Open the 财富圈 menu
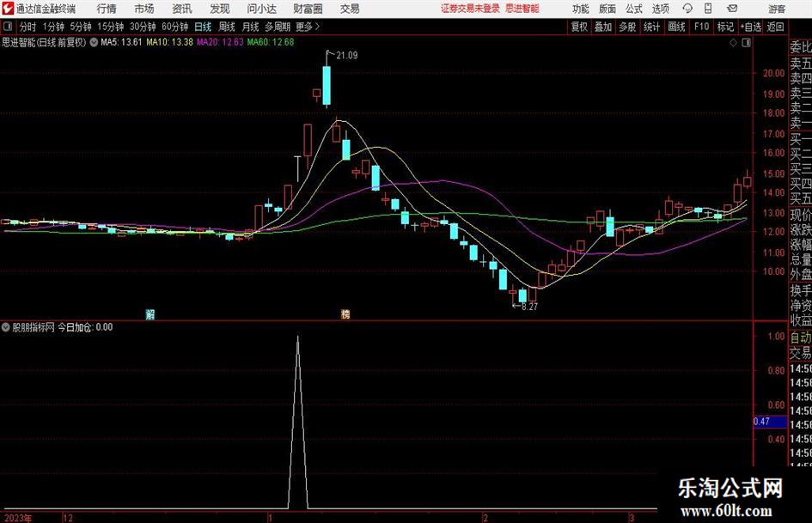This screenshot has height=523, width=812. coord(308,9)
